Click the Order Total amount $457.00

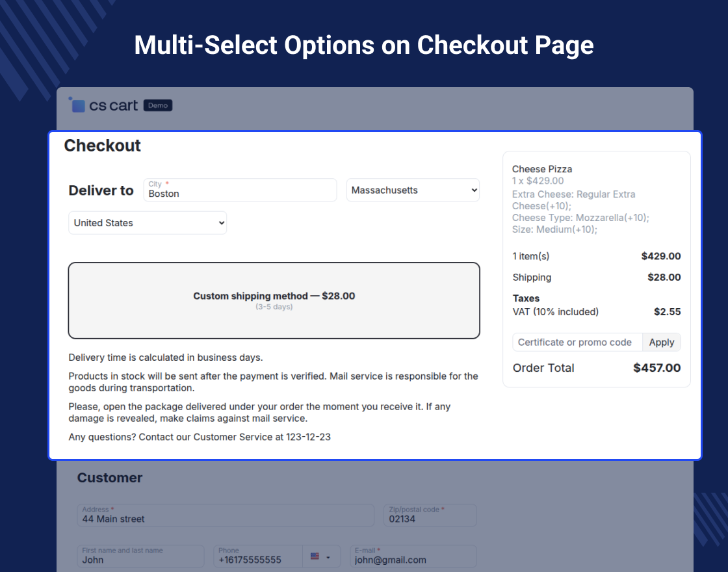point(656,368)
